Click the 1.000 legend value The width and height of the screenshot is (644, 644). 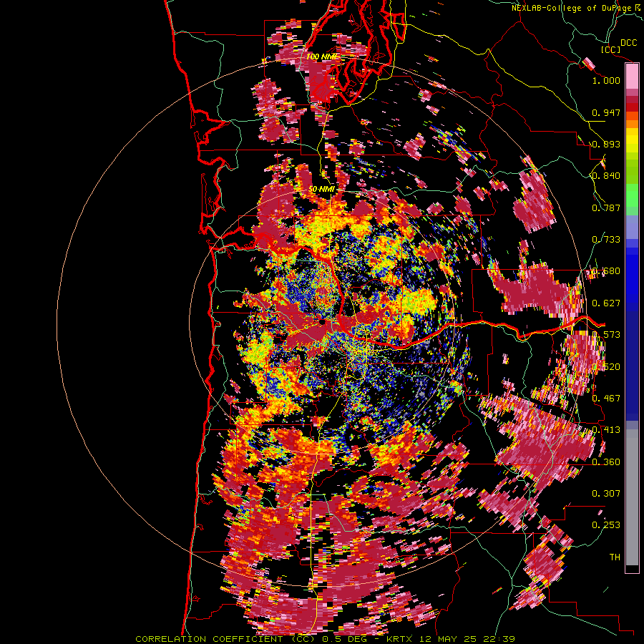(x=606, y=80)
